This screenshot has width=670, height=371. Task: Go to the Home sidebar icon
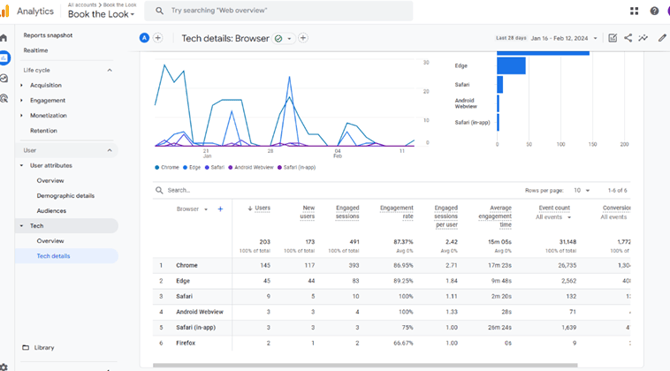(x=4, y=38)
